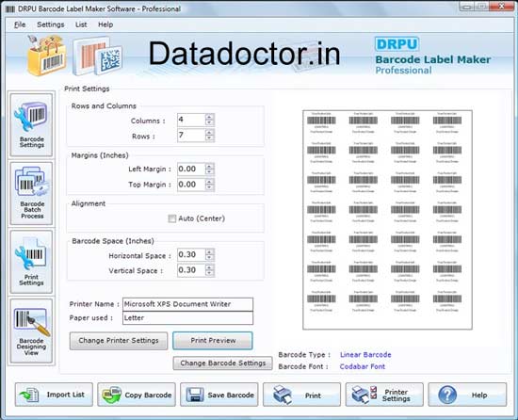Click the Codabar Font link
Screen dimensions: 518x420
point(362,367)
